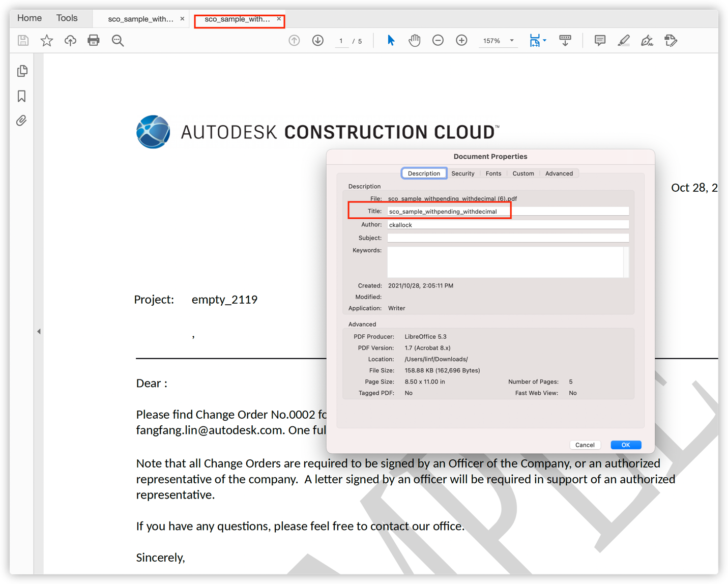Click inside the Keywords text area

[x=505, y=262]
